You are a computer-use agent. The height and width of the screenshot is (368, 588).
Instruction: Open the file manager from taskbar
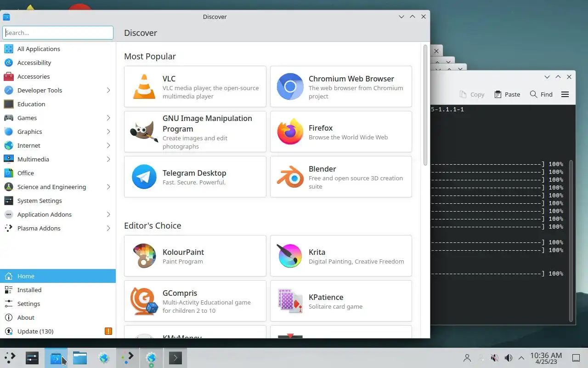[x=80, y=357]
